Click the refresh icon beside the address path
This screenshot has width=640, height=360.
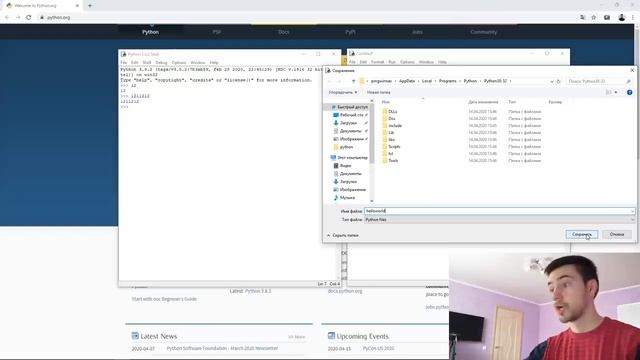[558, 81]
